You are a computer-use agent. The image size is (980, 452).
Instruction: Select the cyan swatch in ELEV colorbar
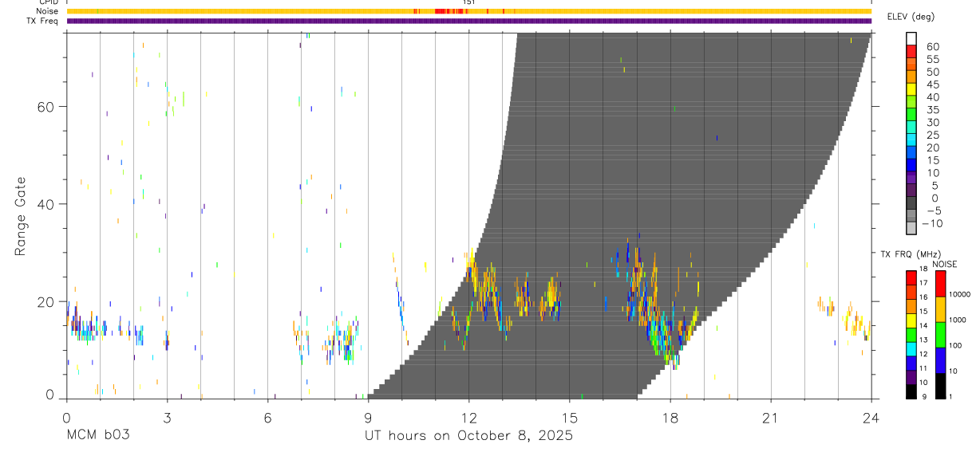[911, 139]
